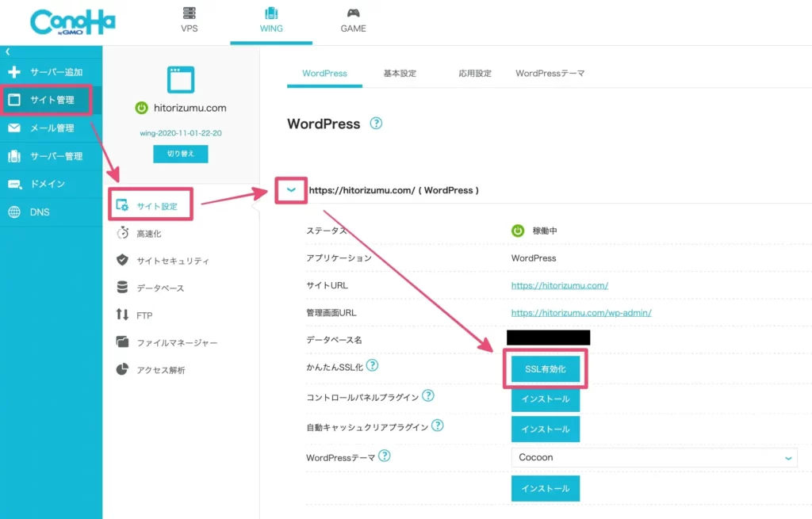Viewport: 812px width, 519px height.
Task: Switch to the WordPress tab
Action: 324,74
